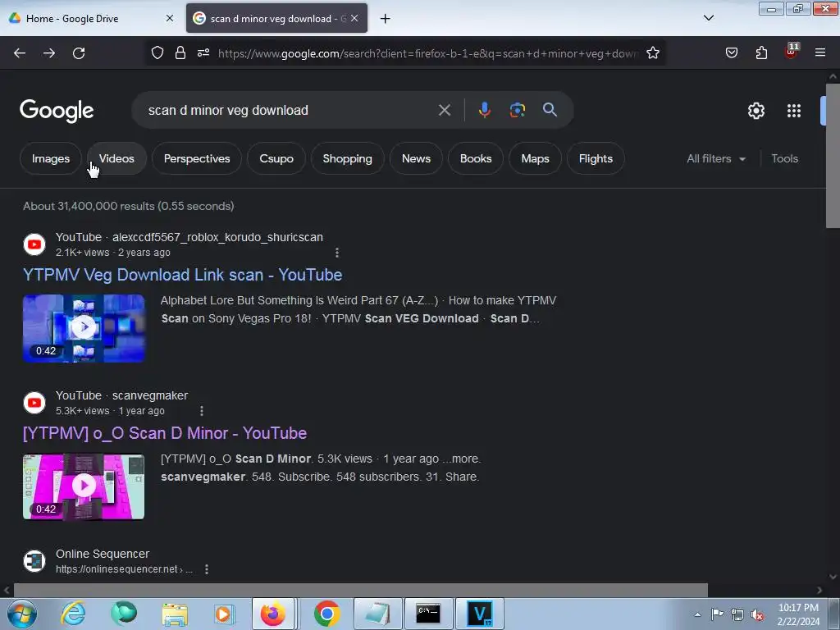This screenshot has width=840, height=630.
Task: Expand the All filters dropdown
Action: [x=715, y=158]
